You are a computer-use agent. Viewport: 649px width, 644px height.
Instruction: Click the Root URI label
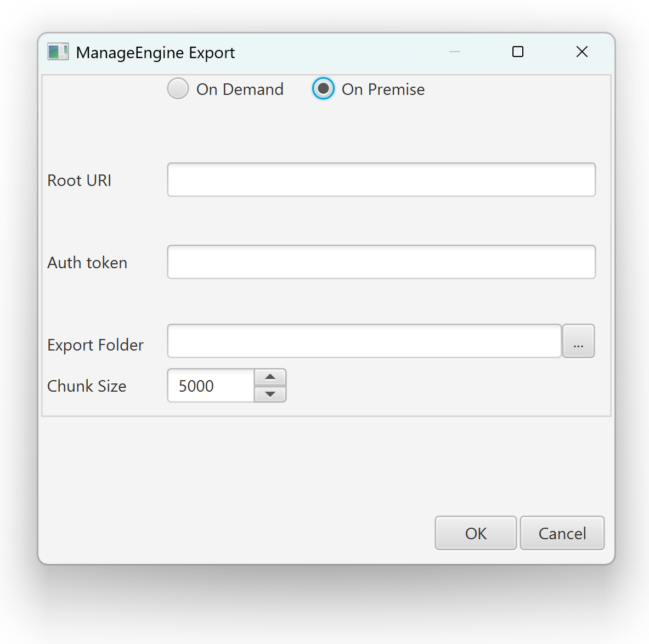80,180
